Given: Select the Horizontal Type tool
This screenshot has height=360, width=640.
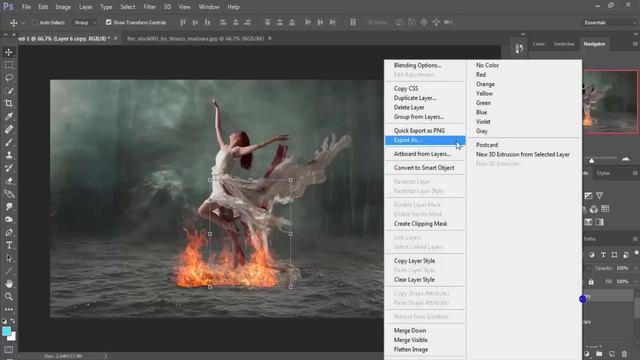Looking at the screenshot, I should point(9,245).
